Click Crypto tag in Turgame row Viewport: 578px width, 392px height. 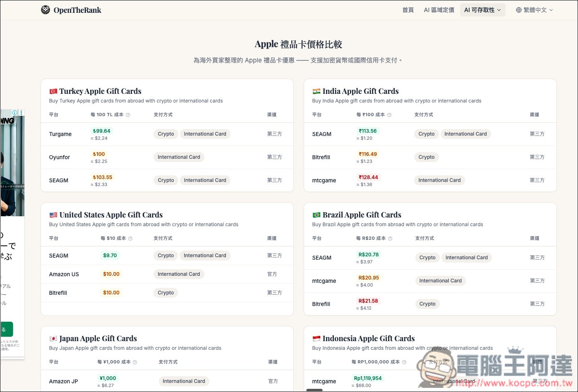coord(166,134)
